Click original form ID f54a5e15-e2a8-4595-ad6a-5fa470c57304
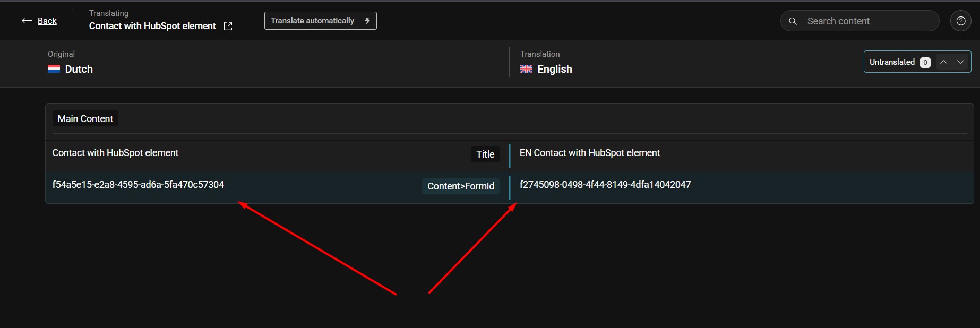Screen dimensions: 980x328 tap(138, 185)
